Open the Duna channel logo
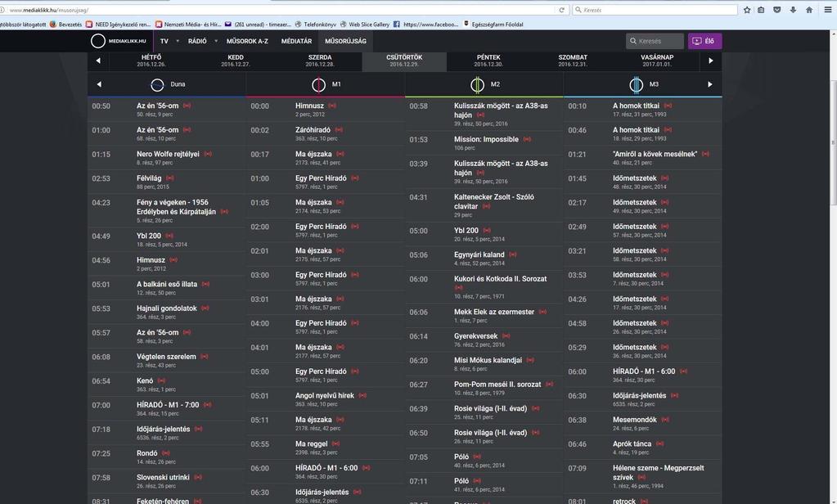Screen dimensions: 837x504 [x=157, y=84]
